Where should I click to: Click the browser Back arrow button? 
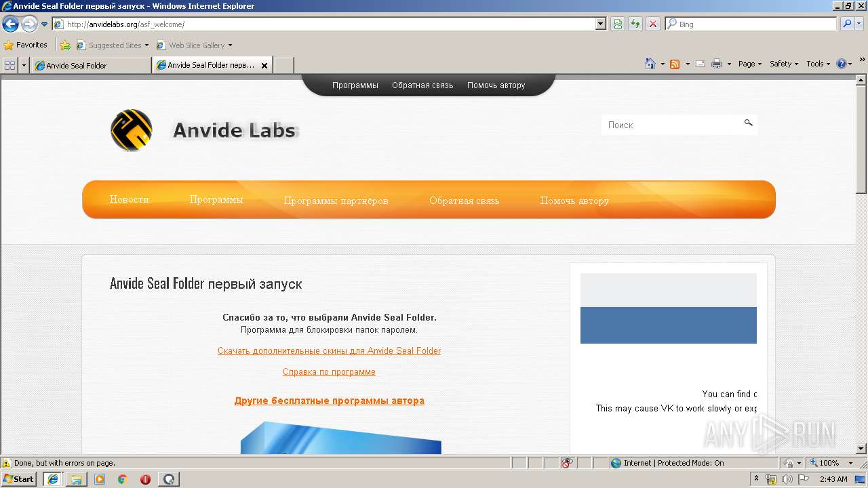point(10,24)
